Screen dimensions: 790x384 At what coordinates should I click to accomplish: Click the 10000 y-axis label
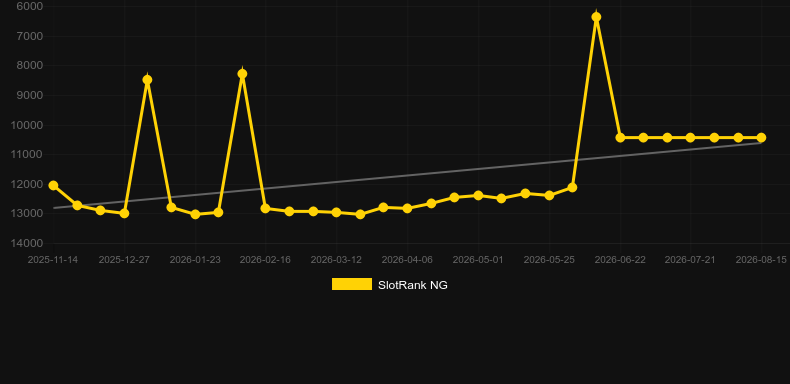(x=27, y=125)
